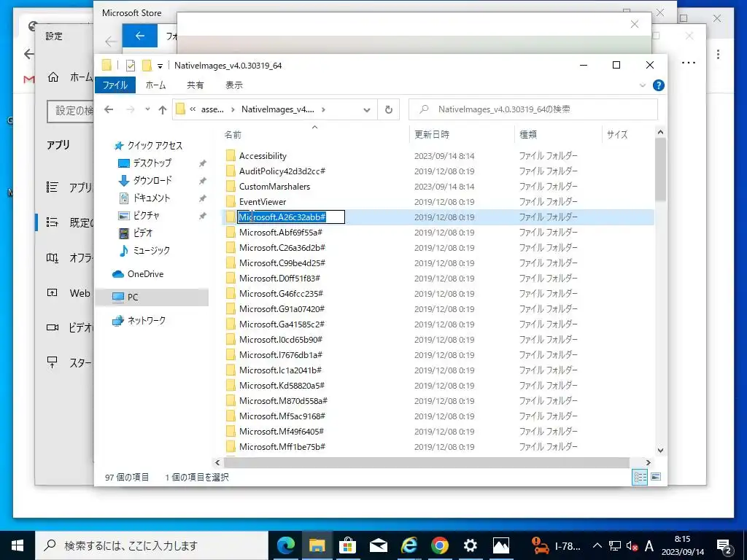Click the New folder quick access toolbar icon
The width and height of the screenshot is (747, 560).
click(x=147, y=65)
